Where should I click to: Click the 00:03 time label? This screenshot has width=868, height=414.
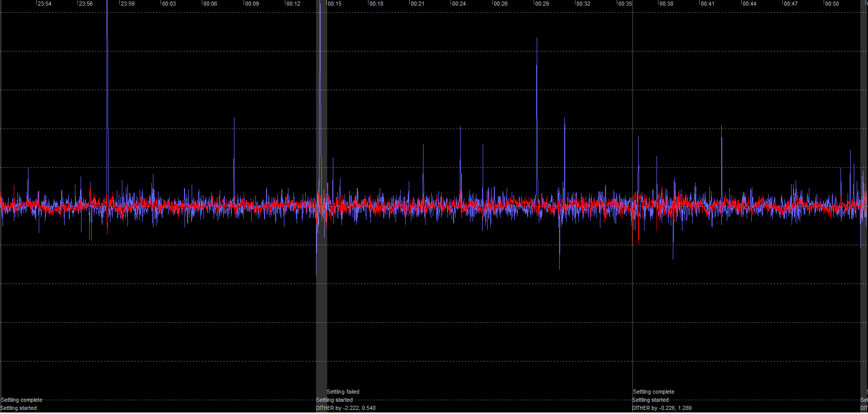(169, 4)
